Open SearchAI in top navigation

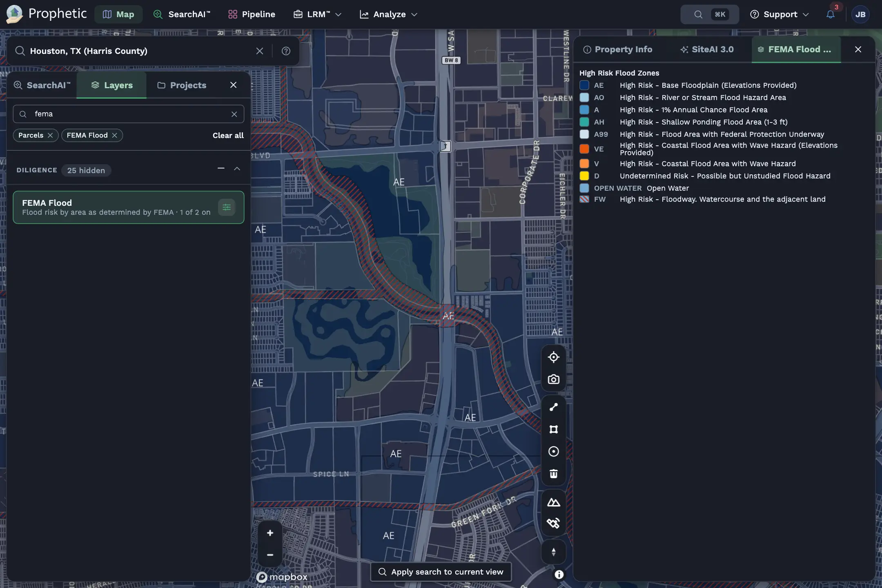point(182,14)
